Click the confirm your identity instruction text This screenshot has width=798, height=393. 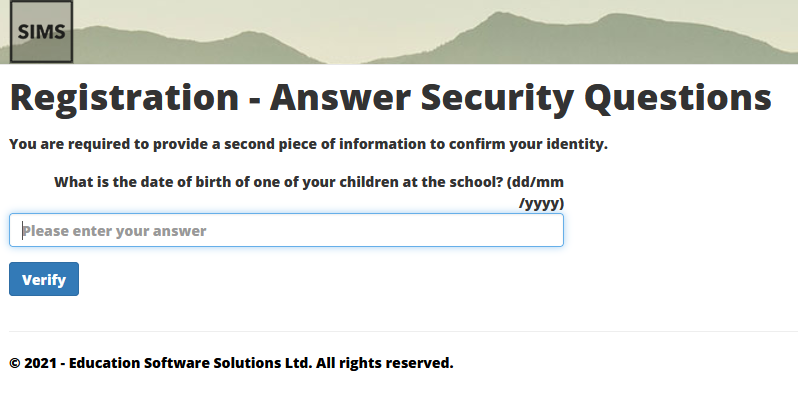[308, 144]
